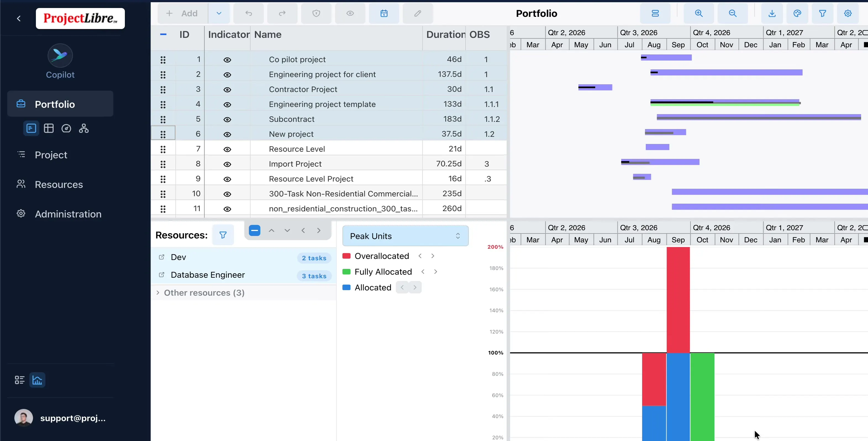The width and height of the screenshot is (868, 441).
Task: Collapse all rows with the minus header icon
Action: tap(163, 34)
